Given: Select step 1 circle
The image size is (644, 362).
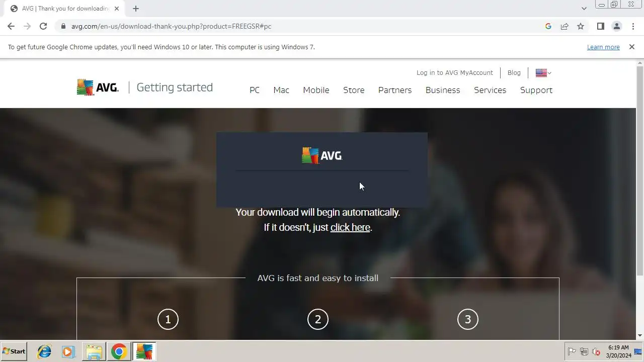Looking at the screenshot, I should [x=168, y=319].
